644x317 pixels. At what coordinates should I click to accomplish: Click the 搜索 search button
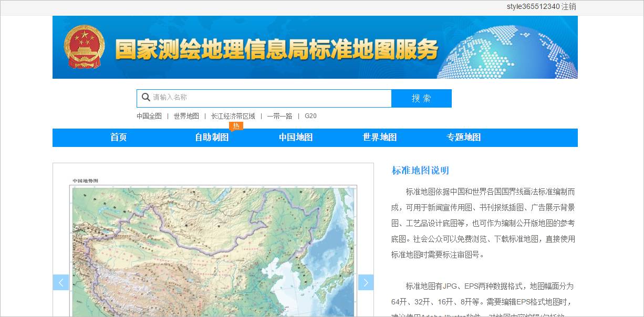[x=421, y=98]
